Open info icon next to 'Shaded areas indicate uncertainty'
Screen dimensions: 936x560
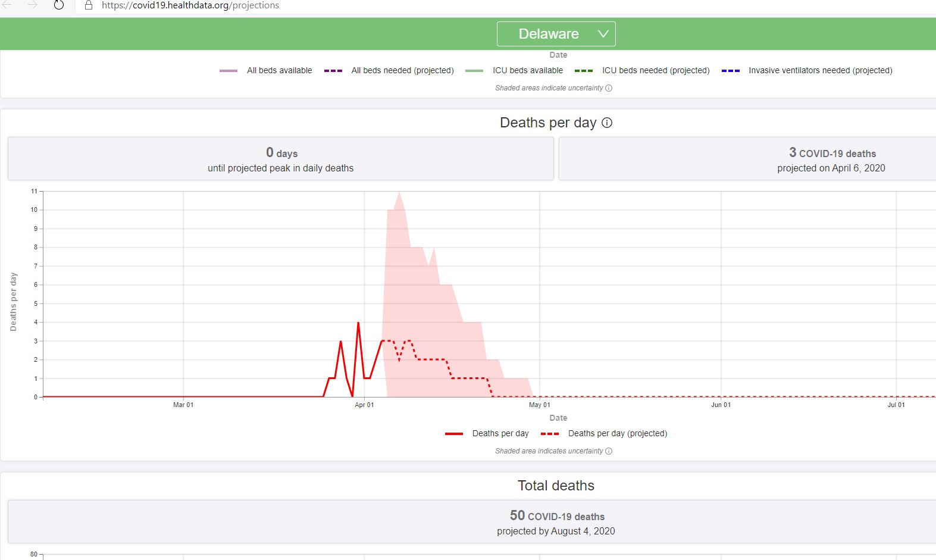pyautogui.click(x=609, y=88)
